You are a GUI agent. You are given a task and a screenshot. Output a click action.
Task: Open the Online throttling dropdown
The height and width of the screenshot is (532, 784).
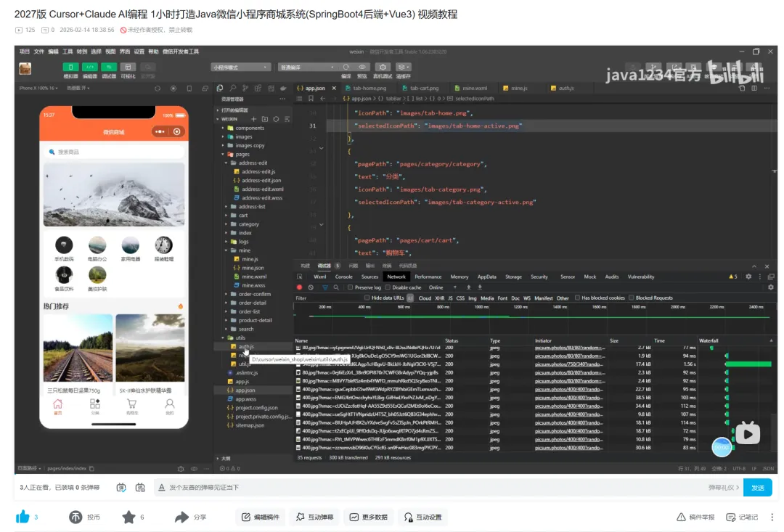tap(443, 287)
